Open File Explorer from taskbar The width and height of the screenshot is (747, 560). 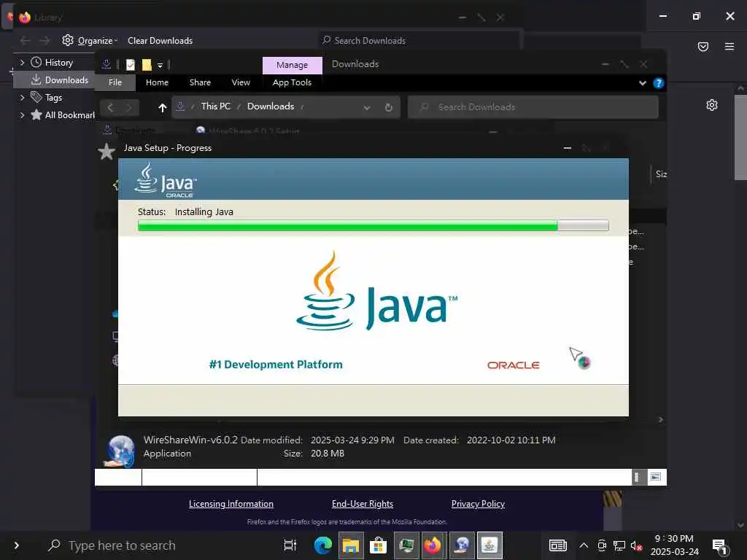point(351,545)
